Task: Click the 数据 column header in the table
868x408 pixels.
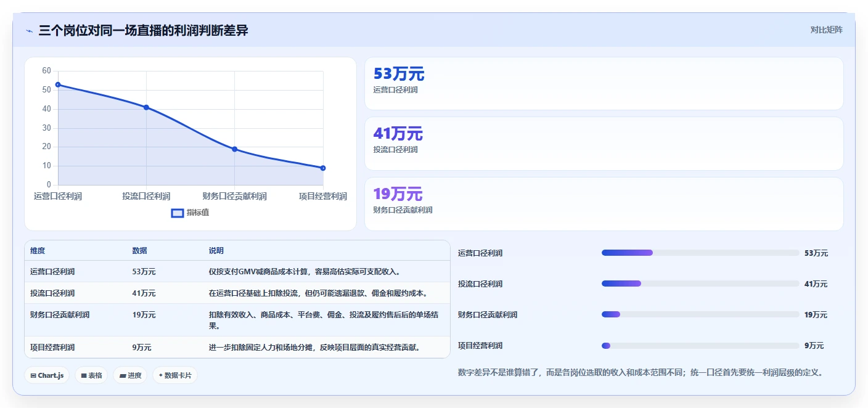Action: pyautogui.click(x=140, y=251)
